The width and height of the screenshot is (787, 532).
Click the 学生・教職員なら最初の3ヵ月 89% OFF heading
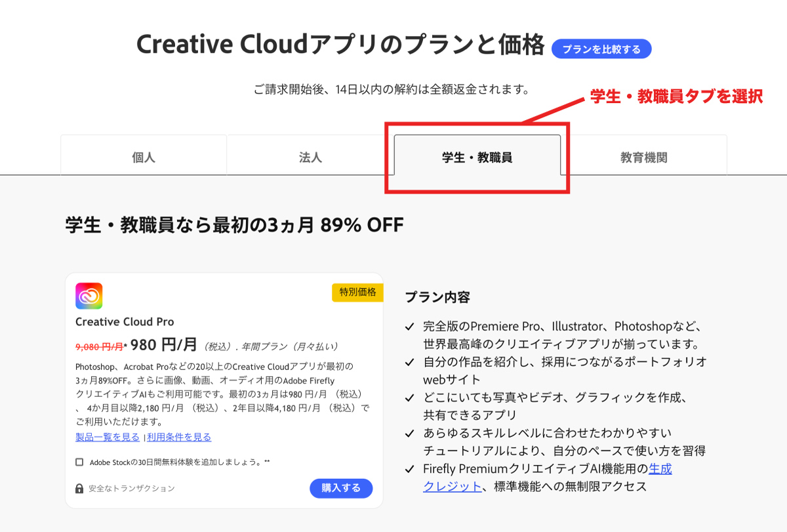click(x=234, y=225)
